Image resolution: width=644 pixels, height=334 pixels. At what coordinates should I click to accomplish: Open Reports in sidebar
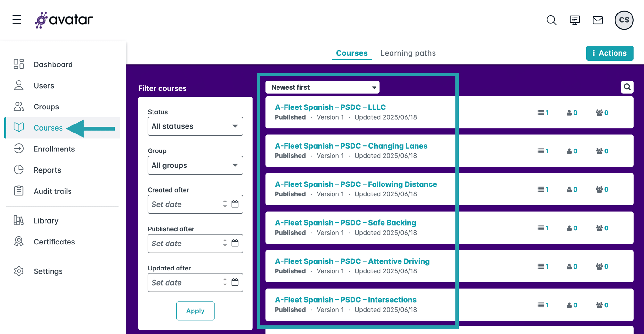(62, 170)
